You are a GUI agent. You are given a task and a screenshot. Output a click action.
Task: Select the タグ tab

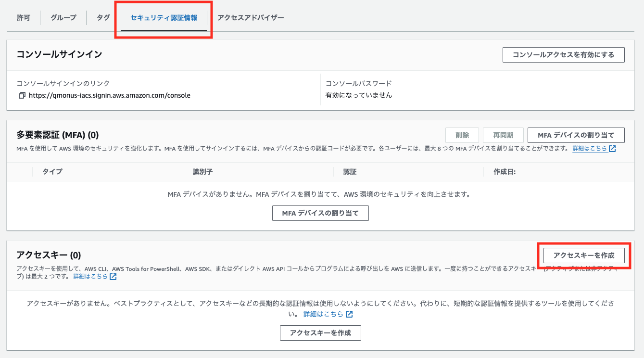(103, 18)
